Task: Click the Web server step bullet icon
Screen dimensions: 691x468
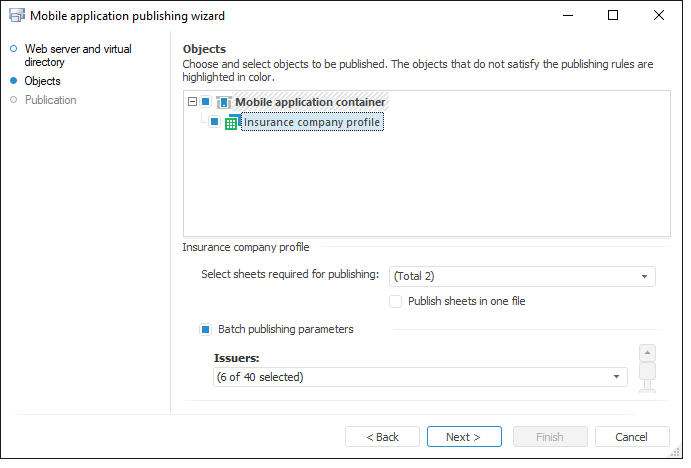Action: point(14,48)
